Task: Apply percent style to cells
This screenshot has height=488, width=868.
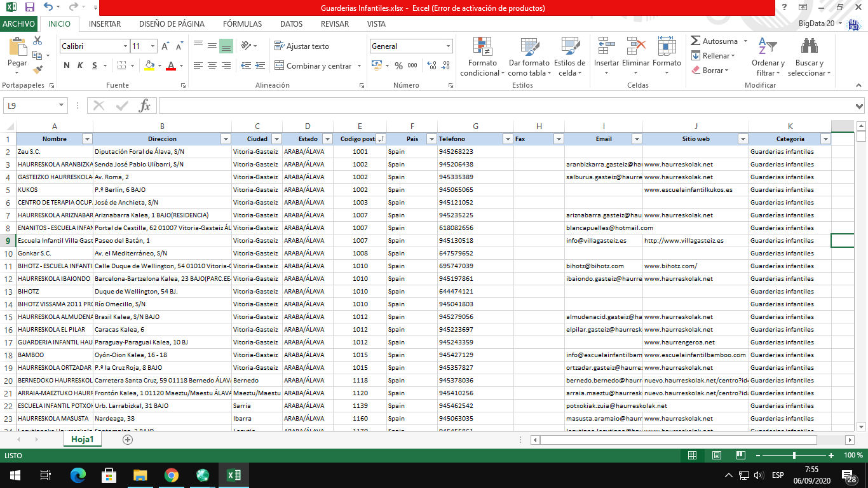Action: (x=398, y=65)
